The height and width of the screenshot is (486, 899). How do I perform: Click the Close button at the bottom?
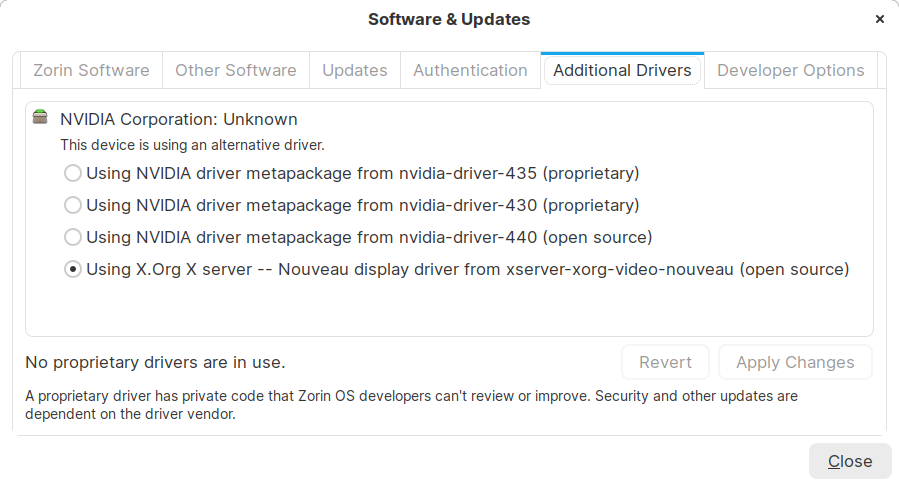coord(850,461)
